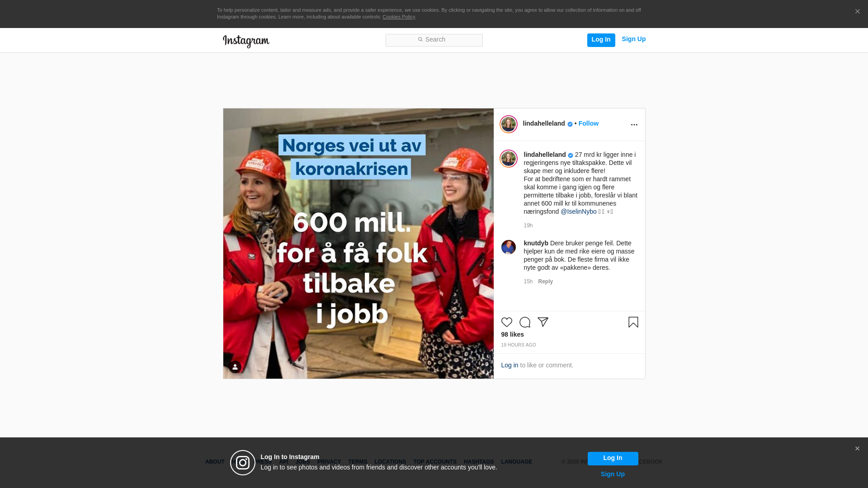Open TERMS footer link
This screenshot has height=488, width=868.
[358, 462]
